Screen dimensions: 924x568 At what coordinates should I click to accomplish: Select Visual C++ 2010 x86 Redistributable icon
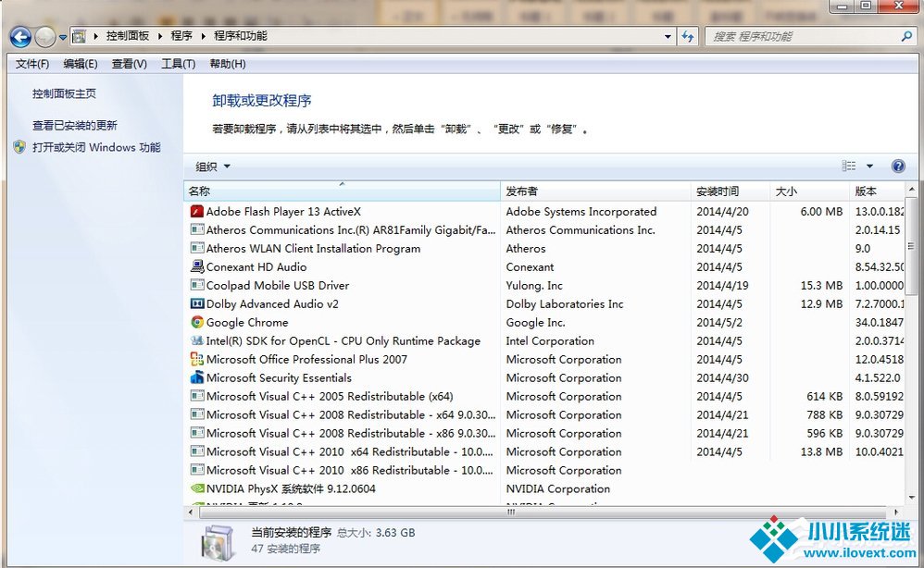coord(197,470)
